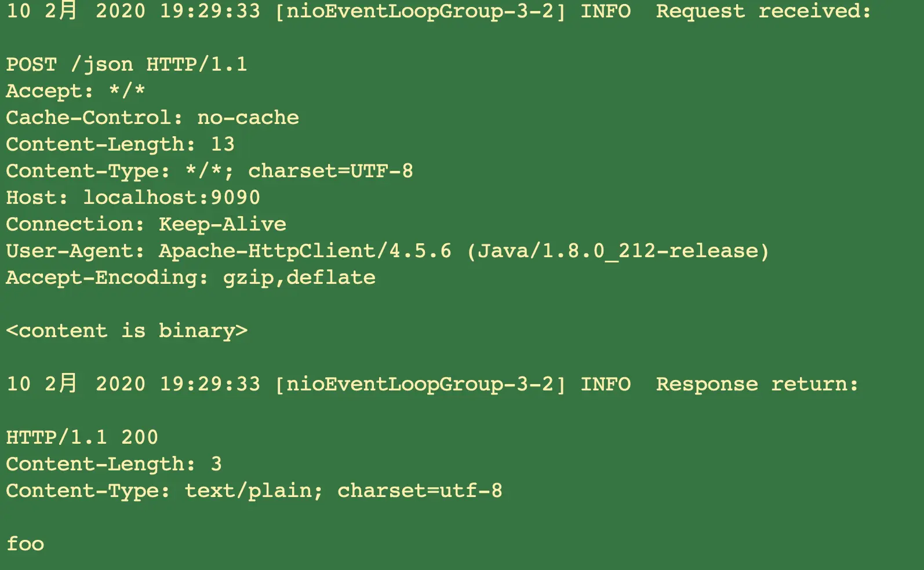Click the 'Content-Length: 3' response header
Image resolution: width=924 pixels, height=570 pixels.
pos(114,464)
